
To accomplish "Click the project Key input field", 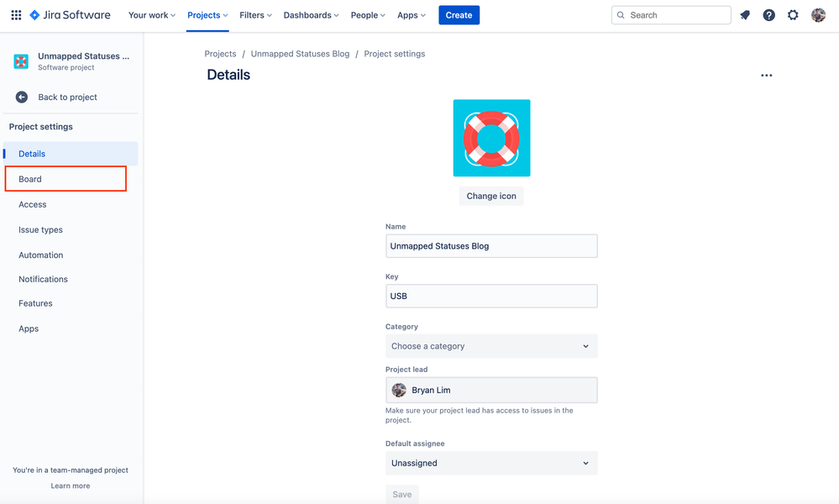I will point(491,296).
